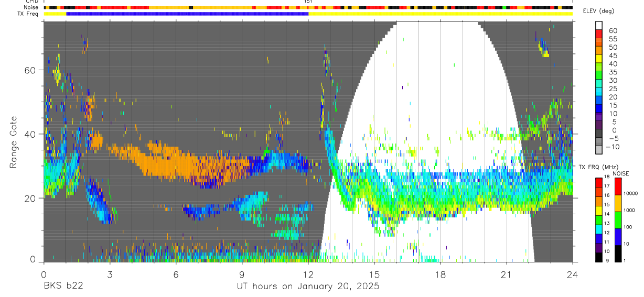The height and width of the screenshot is (297, 644).
Task: Click the '0' tick on Range Gate axis
Action: click(x=33, y=260)
